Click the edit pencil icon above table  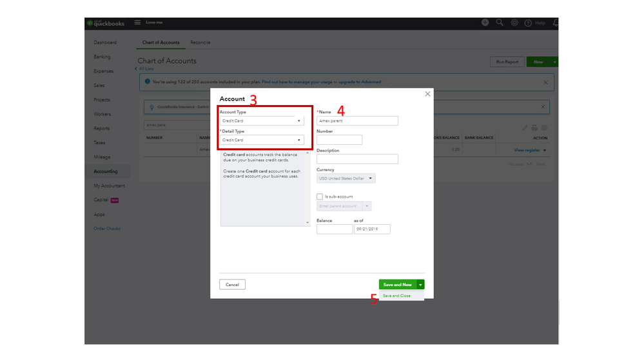(525, 128)
